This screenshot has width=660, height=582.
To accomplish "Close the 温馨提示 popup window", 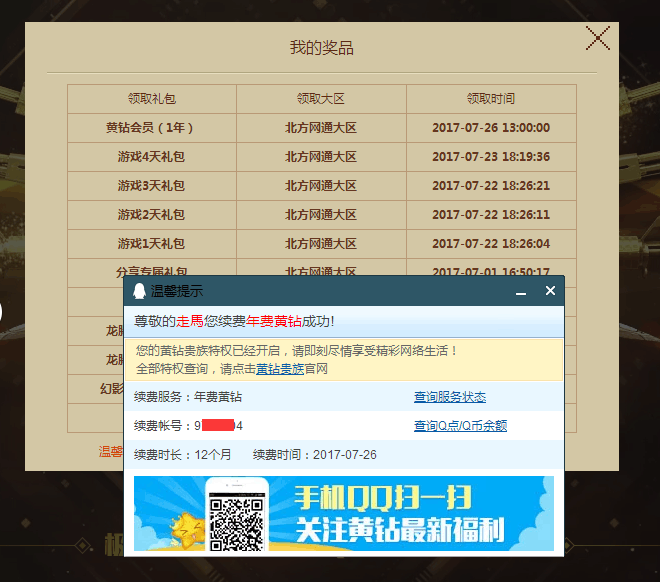I will 550,291.
